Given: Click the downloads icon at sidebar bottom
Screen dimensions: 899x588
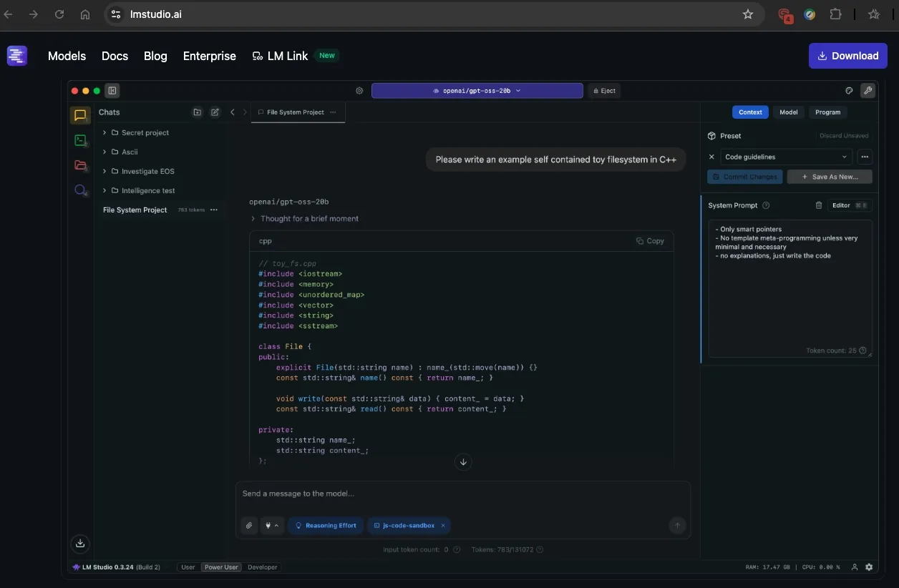Looking at the screenshot, I should click(80, 544).
